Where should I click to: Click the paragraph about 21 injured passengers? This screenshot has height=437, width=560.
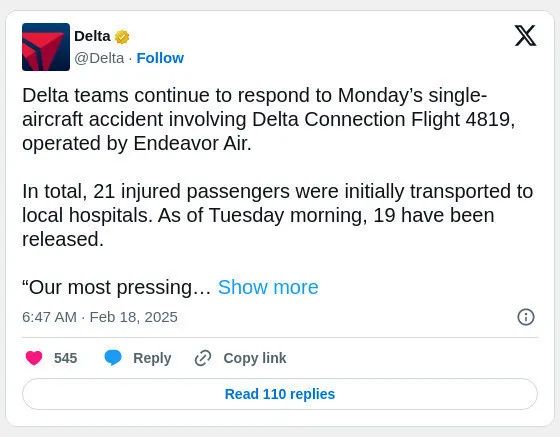pyautogui.click(x=278, y=215)
